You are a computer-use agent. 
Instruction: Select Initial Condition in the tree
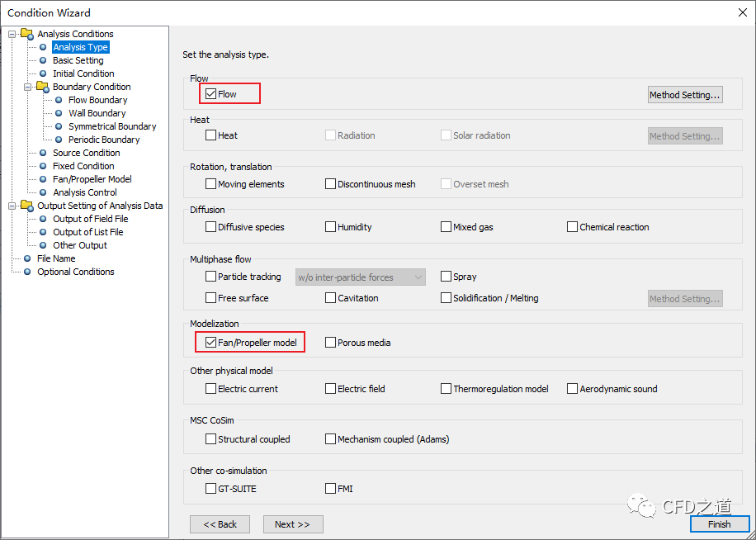coord(83,73)
